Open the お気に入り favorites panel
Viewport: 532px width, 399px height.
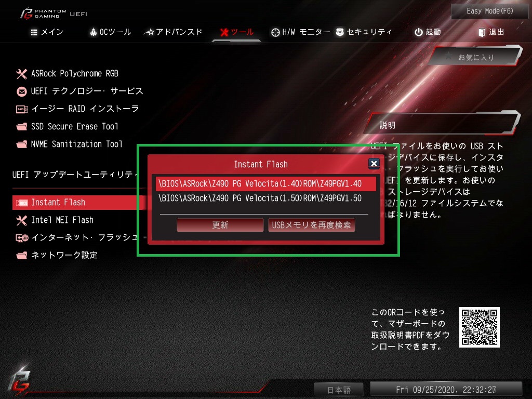[476, 57]
